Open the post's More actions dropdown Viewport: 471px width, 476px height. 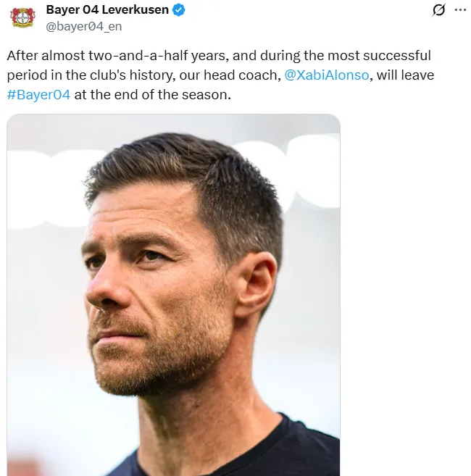pyautogui.click(x=460, y=10)
